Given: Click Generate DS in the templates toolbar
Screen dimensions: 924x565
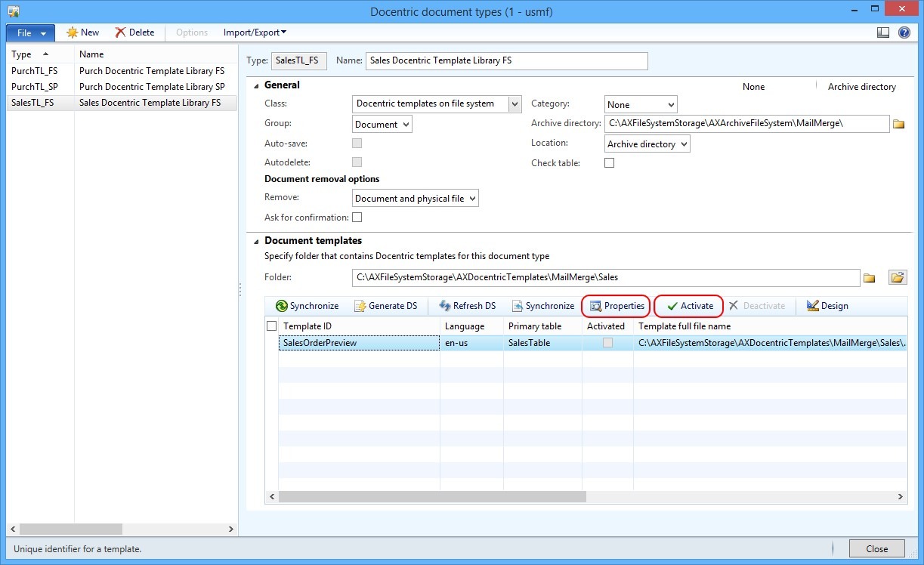Looking at the screenshot, I should click(385, 306).
